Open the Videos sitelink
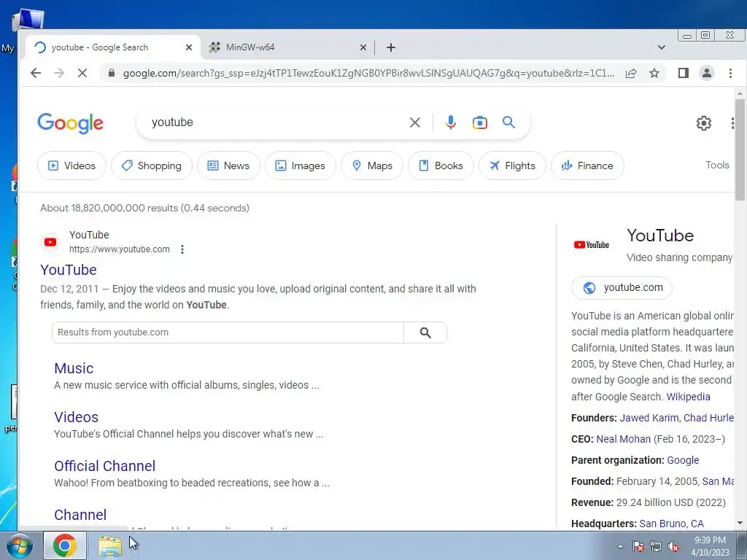This screenshot has height=560, width=747. (76, 417)
